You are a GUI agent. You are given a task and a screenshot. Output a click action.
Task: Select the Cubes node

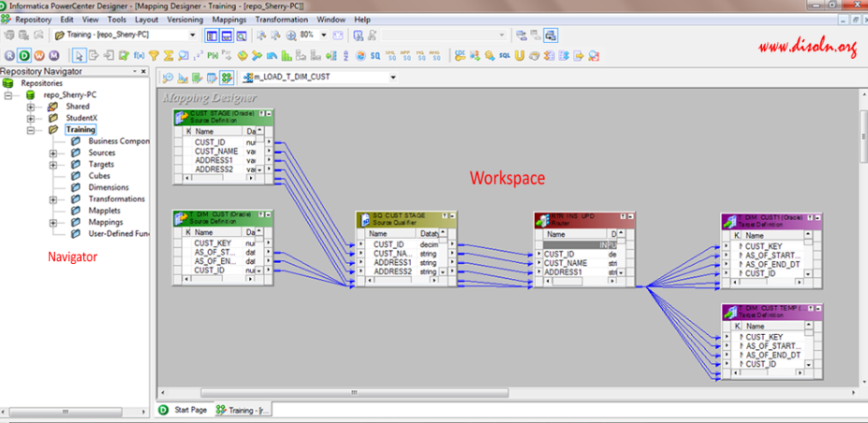(99, 176)
